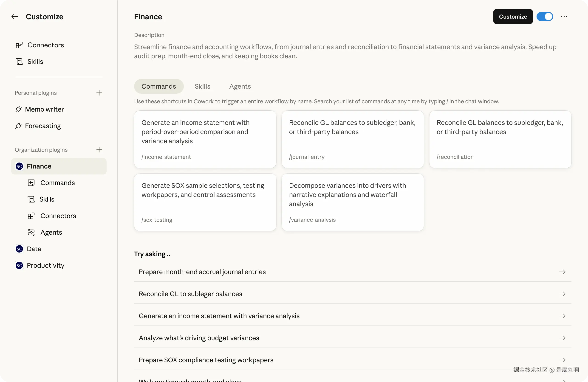Click the Agents icon under Finance
588x382 pixels.
[31, 232]
